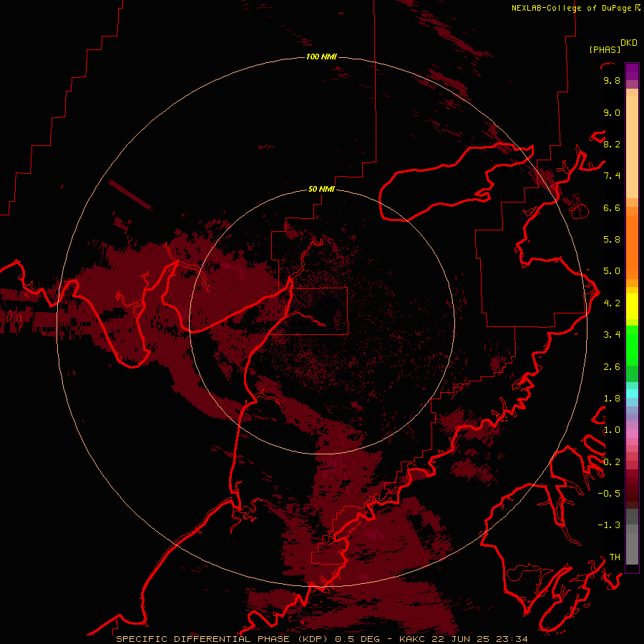644x644 pixels.
Task: Click the KAKC 22 JUN 25 23:34 timestamp
Action: [463, 639]
